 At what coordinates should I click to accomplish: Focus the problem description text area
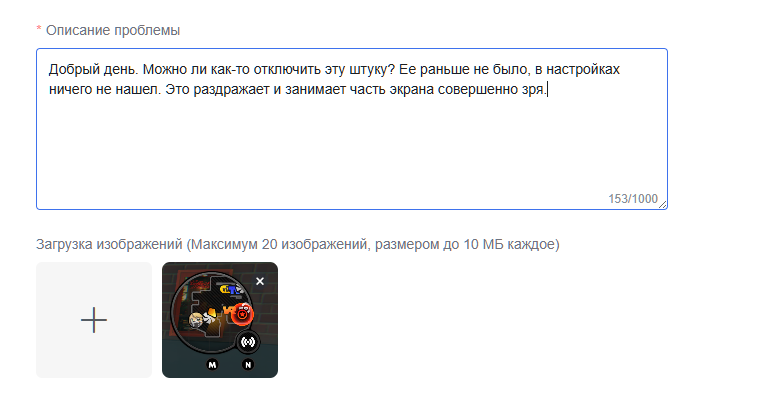(352, 129)
